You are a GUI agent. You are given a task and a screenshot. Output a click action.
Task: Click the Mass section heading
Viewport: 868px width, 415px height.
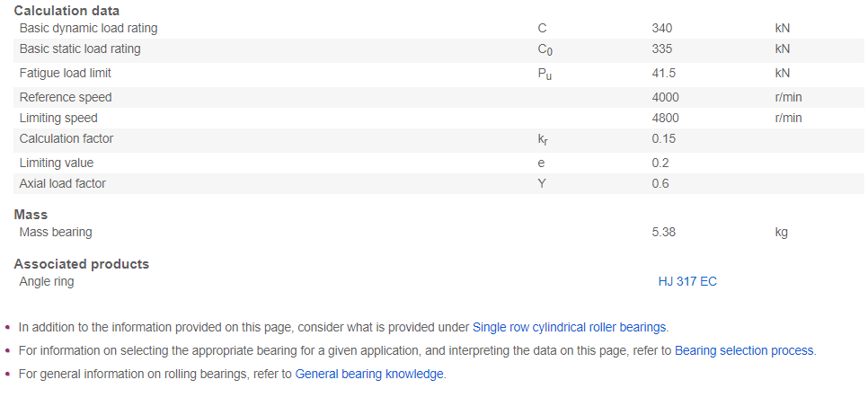click(31, 215)
